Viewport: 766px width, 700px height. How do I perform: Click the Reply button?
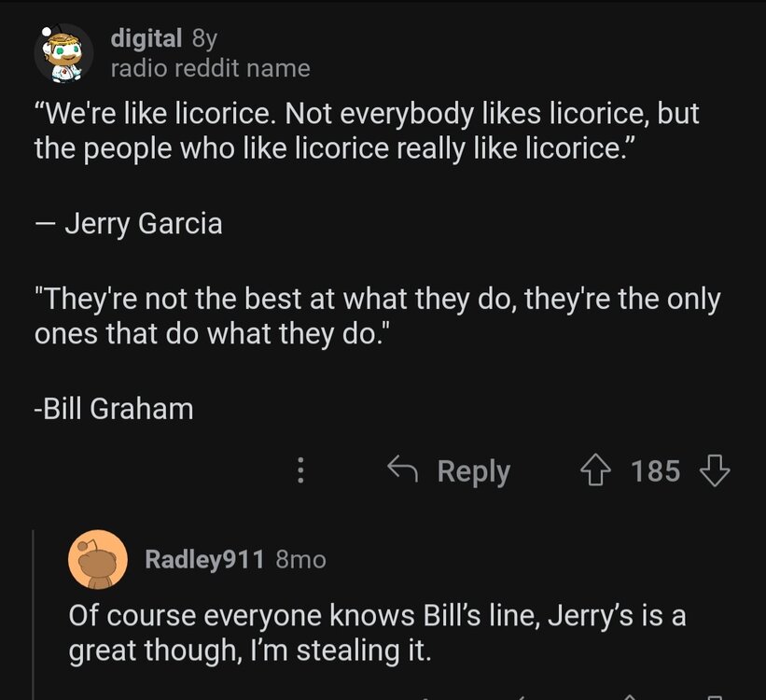[x=472, y=471]
